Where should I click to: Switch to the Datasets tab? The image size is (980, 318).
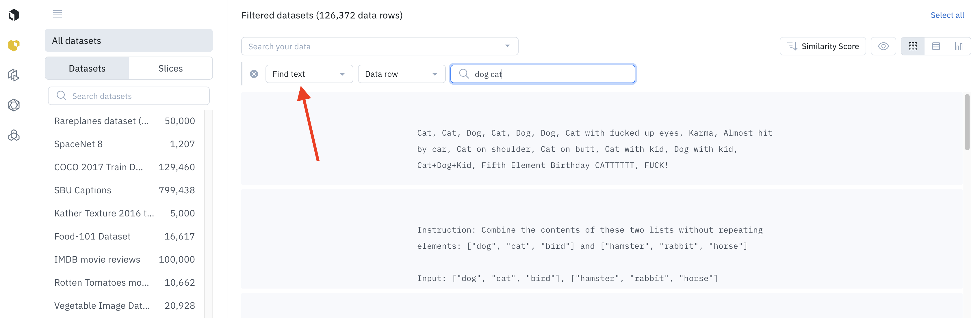click(87, 68)
